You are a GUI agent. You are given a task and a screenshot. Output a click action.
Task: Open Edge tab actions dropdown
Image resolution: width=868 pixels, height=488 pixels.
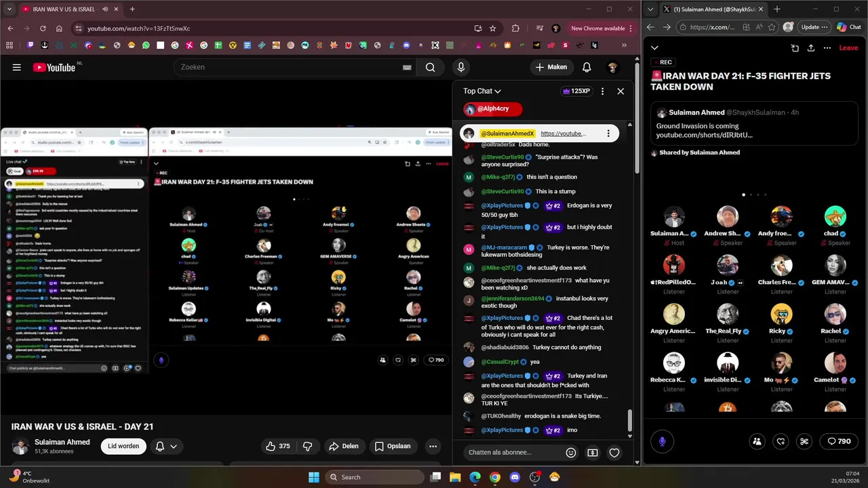(652, 9)
